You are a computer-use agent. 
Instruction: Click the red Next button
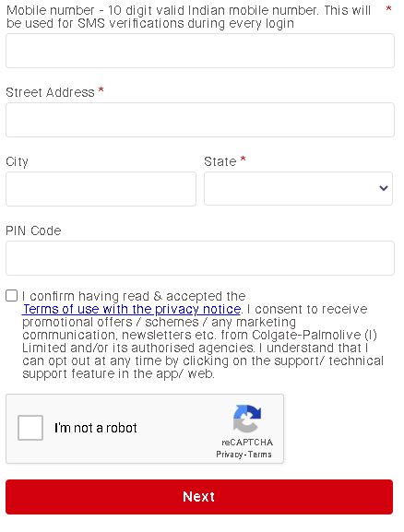[199, 497]
